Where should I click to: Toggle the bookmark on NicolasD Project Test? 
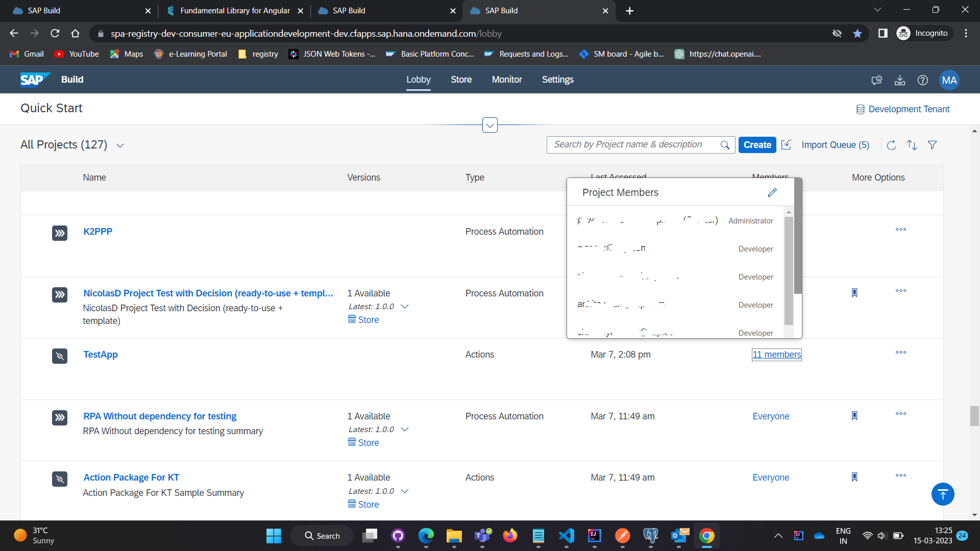pos(854,292)
